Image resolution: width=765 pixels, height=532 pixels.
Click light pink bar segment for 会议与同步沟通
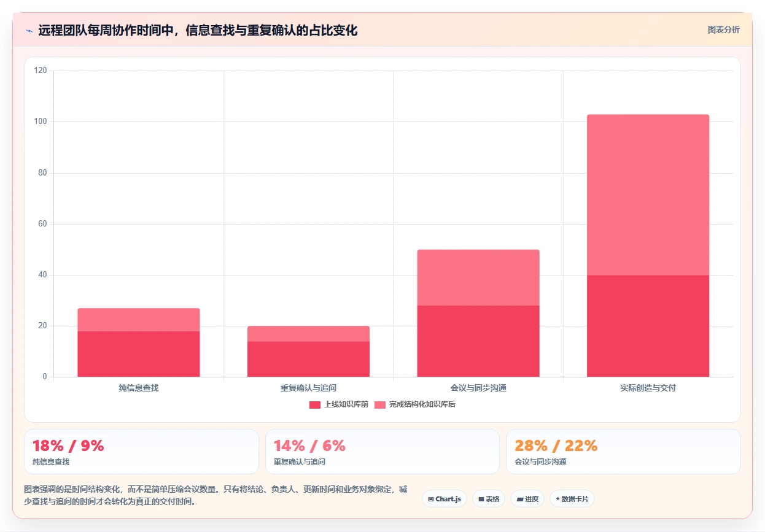(x=478, y=277)
